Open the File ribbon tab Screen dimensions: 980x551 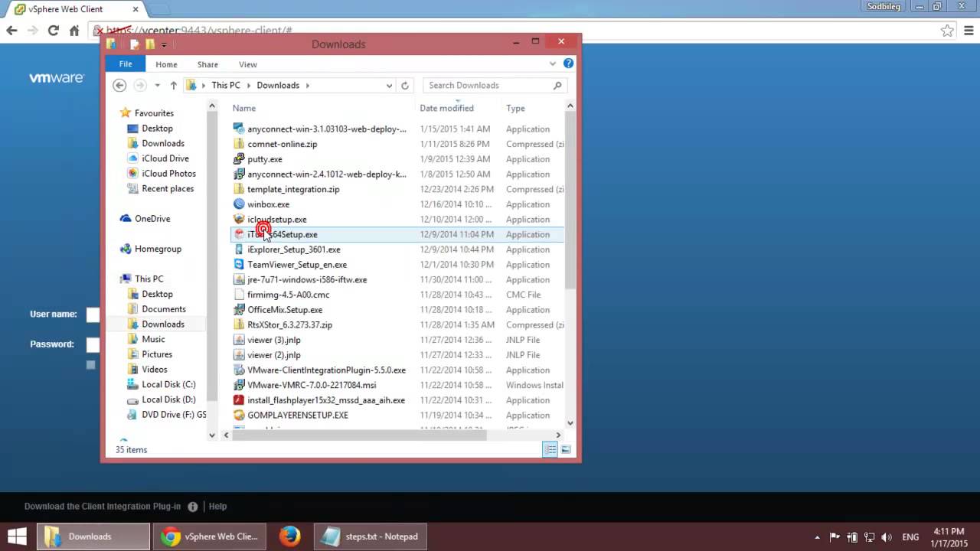click(x=126, y=64)
